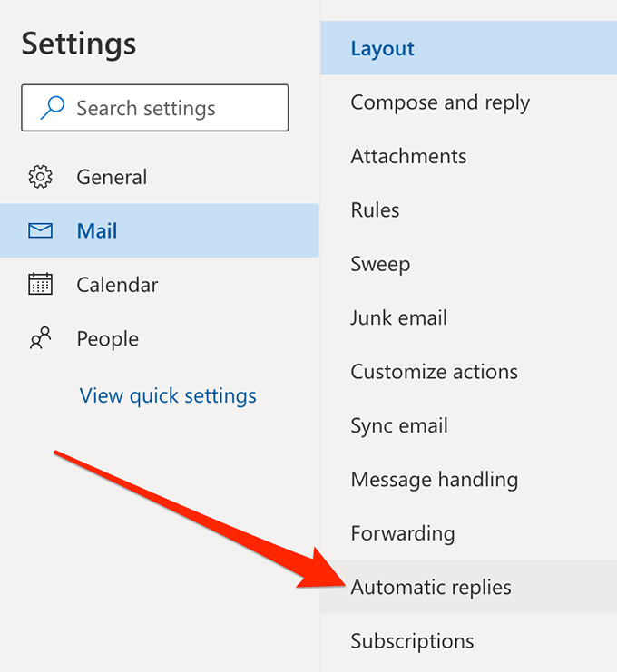Select the Layout option
This screenshot has width=617, height=672.
click(x=468, y=48)
